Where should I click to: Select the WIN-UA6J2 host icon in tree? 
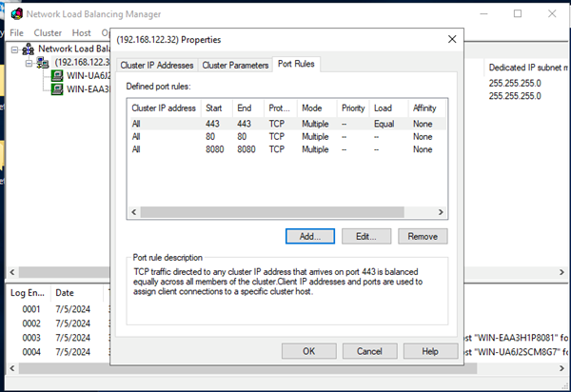(57, 76)
